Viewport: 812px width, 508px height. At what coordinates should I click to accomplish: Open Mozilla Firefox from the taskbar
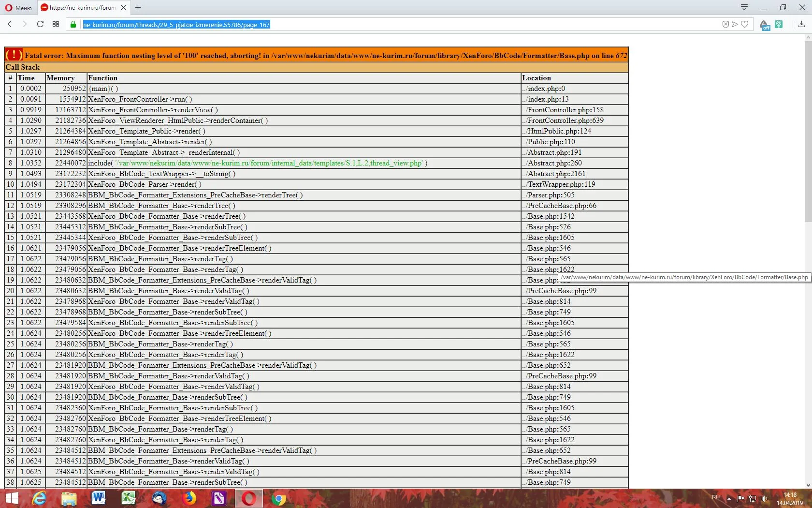[x=189, y=498]
